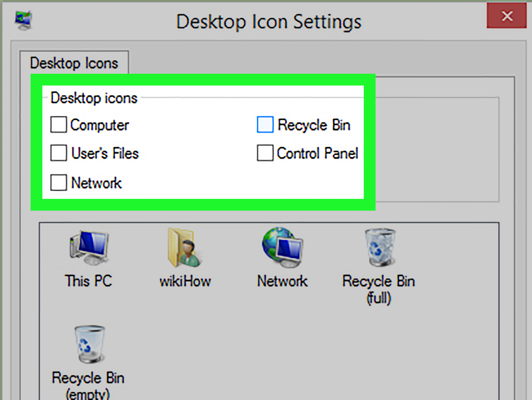
Task: Enable the Computer checkbox
Action: coord(59,124)
